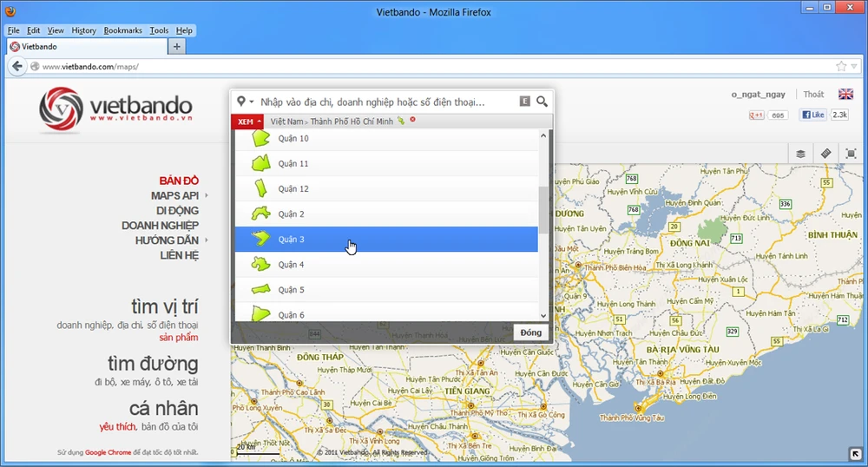Collapse the red XEM dropdown
This screenshot has height=467, width=868.
click(x=247, y=122)
